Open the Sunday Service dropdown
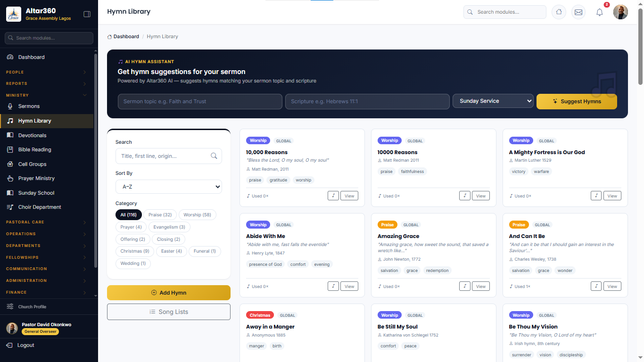Image resolution: width=644 pixels, height=362 pixels. [x=493, y=101]
